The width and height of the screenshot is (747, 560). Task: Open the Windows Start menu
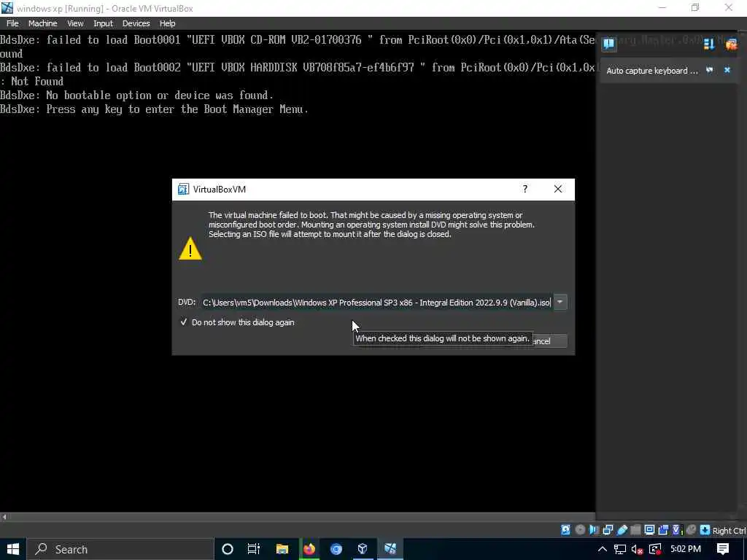pos(13,549)
